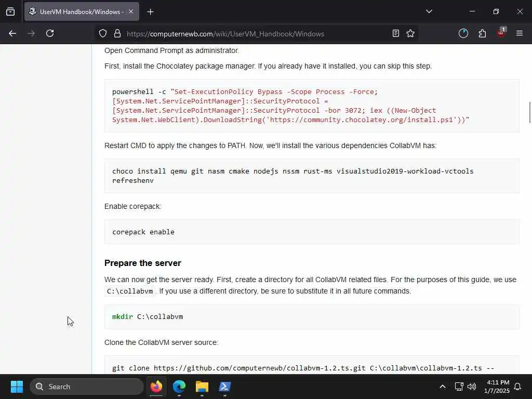Select the UserVM Handbook/Windows tab
Viewport: 532px width, 399px height.
pyautogui.click(x=82, y=11)
